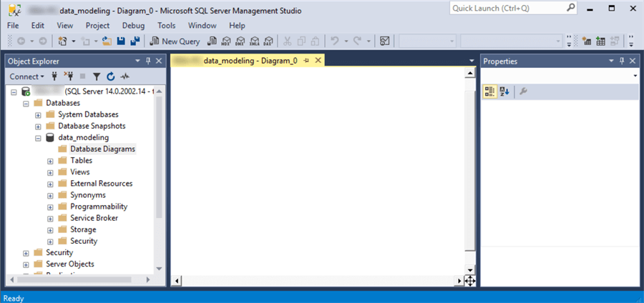
Task: Select Database Diagrams tree node
Action: tap(102, 149)
